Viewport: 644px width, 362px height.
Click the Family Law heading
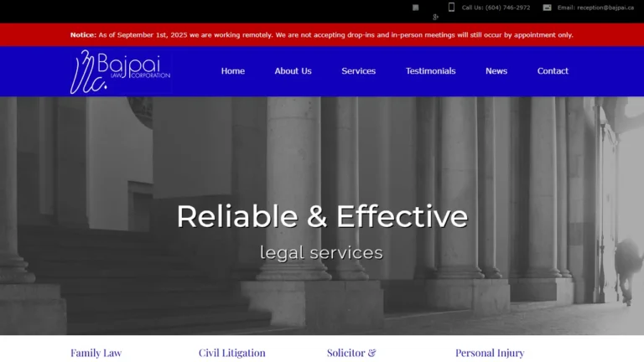(x=96, y=353)
